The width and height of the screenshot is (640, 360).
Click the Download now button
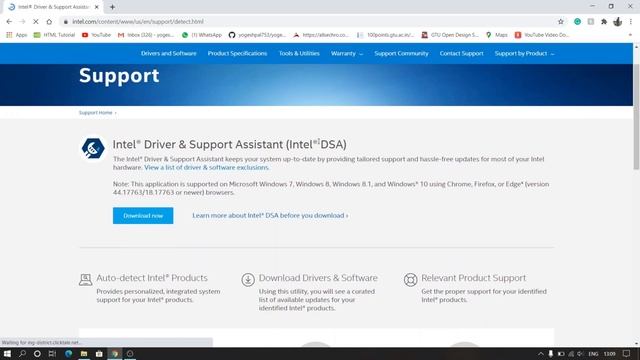click(x=143, y=216)
